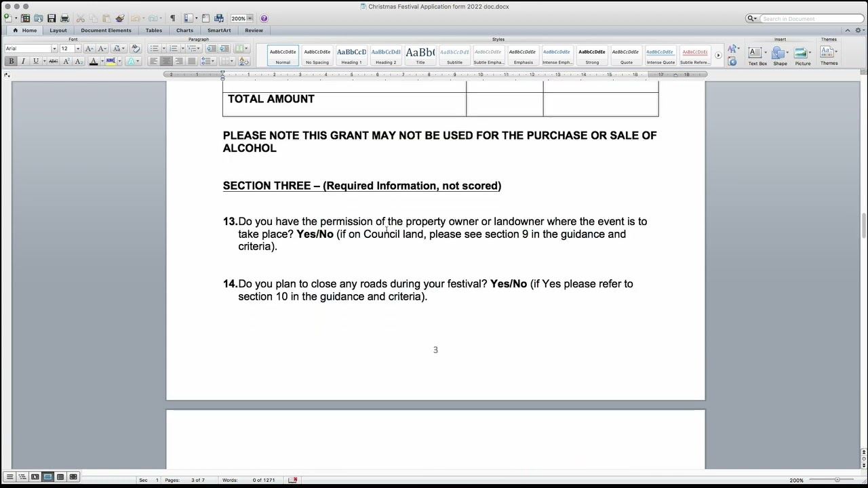Screen dimensions: 868x488
Task: Collapse the ribbon with the chevron
Action: pos(848,30)
